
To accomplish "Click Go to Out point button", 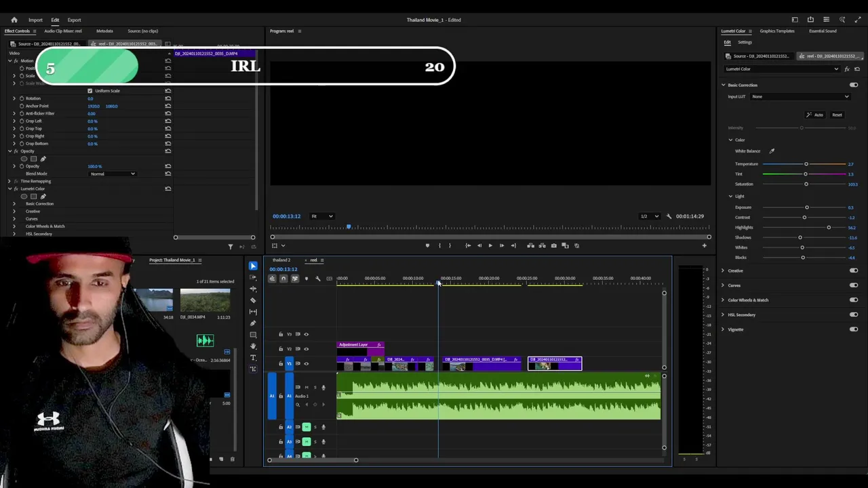I will click(x=513, y=245).
